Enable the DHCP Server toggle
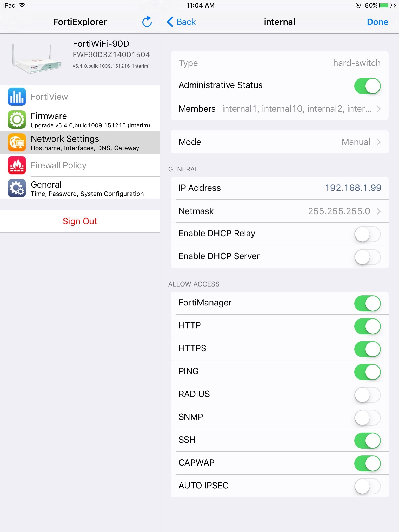 (367, 257)
